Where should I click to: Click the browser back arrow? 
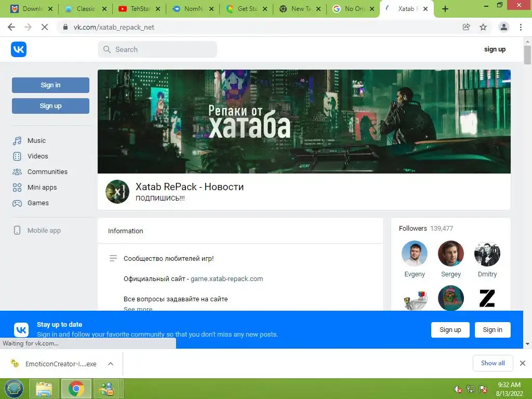pos(11,27)
